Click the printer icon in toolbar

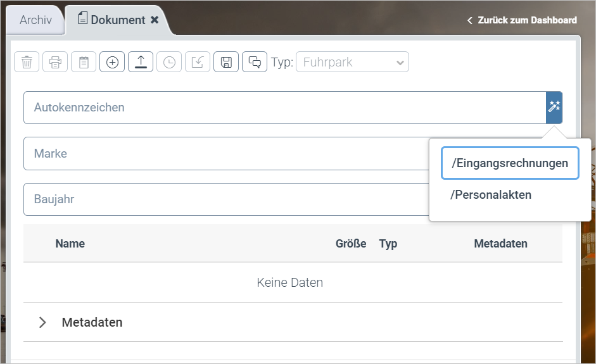(55, 62)
